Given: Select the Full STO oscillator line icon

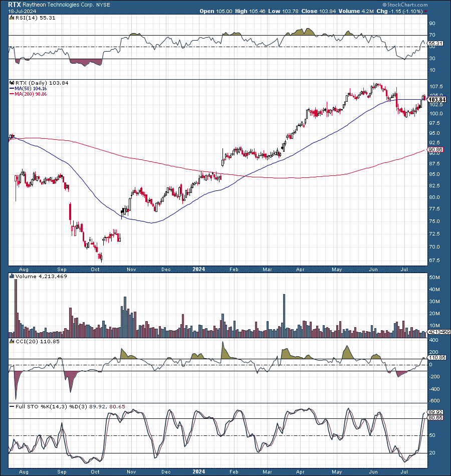Looking at the screenshot, I should coord(11,406).
